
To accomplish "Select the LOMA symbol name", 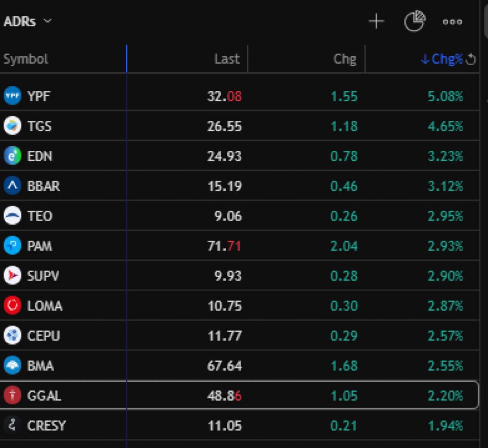I will pyautogui.click(x=45, y=306).
